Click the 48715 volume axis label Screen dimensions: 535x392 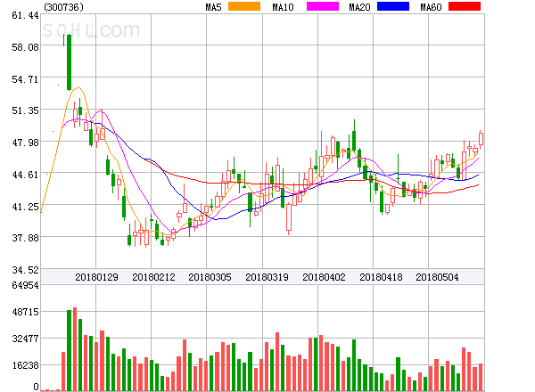(25, 312)
